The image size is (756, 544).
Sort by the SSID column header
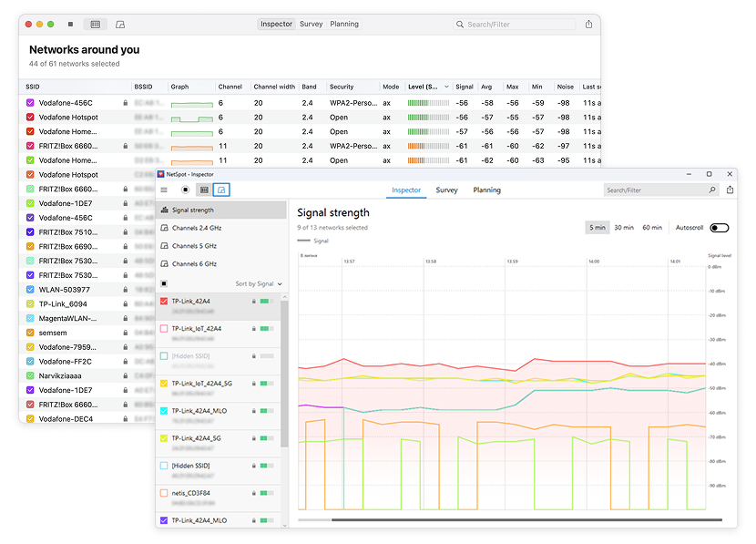tap(33, 87)
